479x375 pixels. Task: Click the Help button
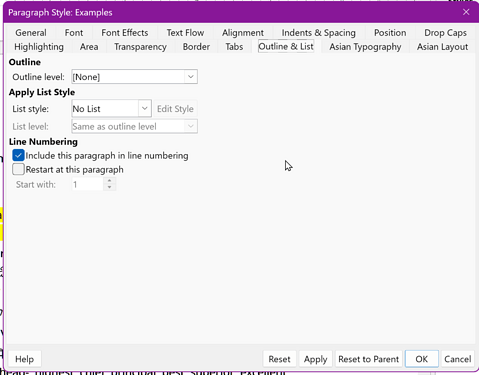click(24, 359)
